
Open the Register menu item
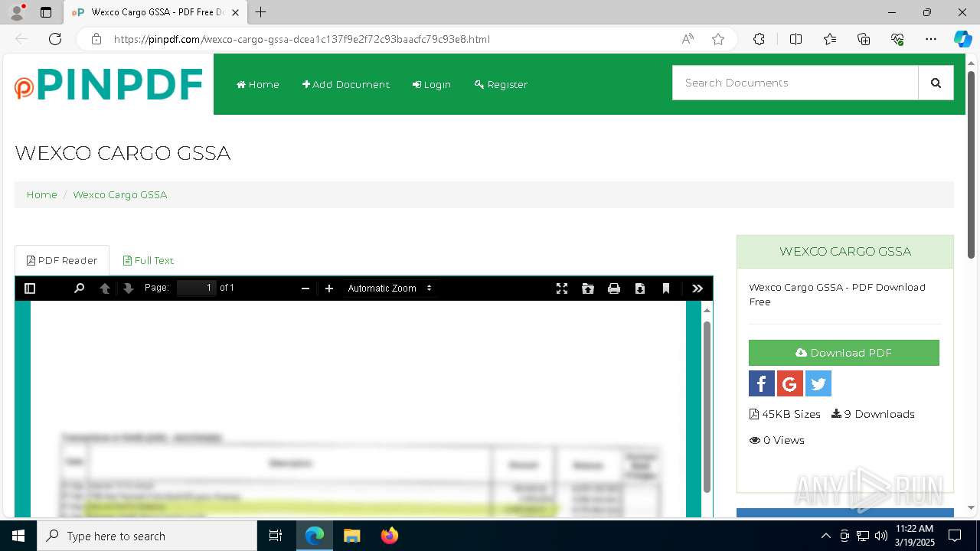point(501,84)
